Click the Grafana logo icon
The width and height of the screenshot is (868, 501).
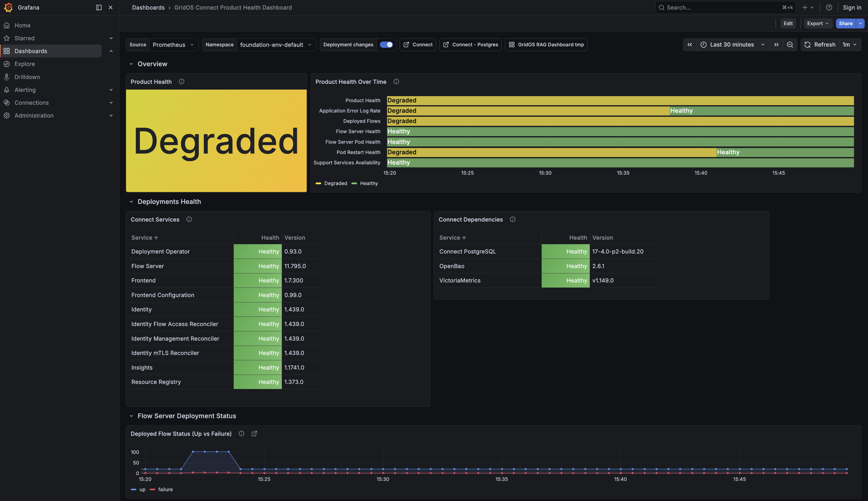[x=8, y=7]
